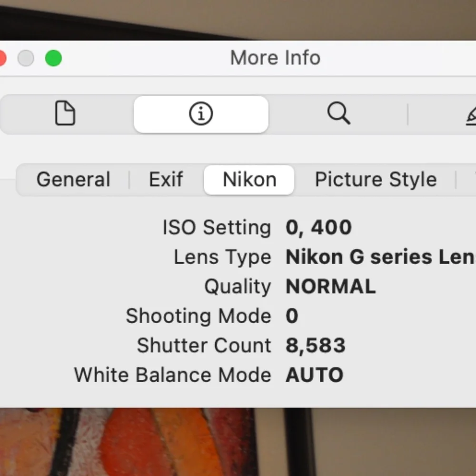Click the Shooting Mode value 0
This screenshot has height=476, width=476.
click(292, 316)
